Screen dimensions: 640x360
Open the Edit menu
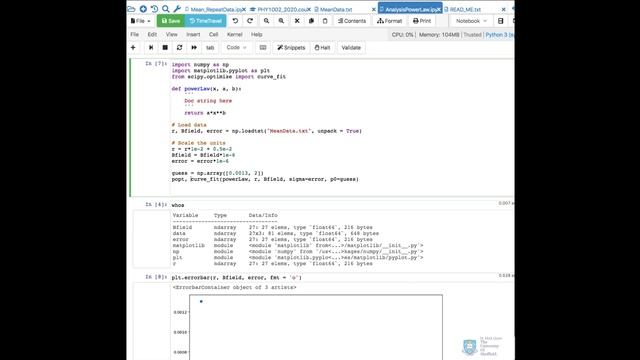152,35
